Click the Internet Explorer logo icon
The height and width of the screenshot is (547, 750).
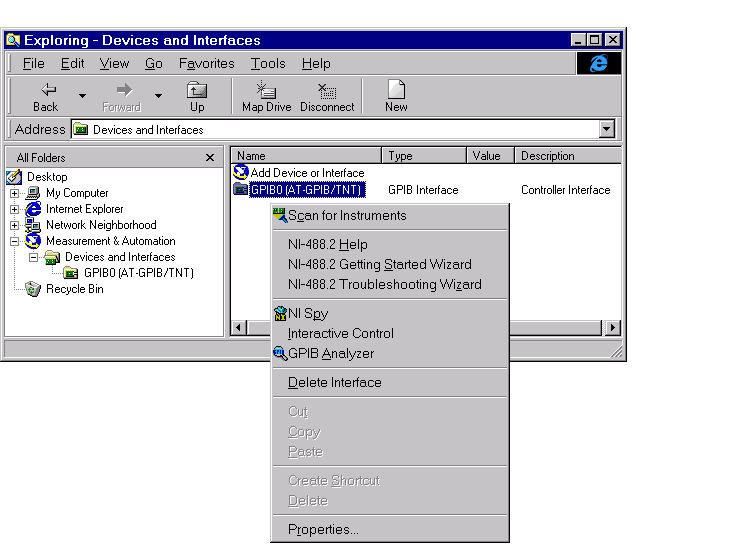(x=599, y=64)
